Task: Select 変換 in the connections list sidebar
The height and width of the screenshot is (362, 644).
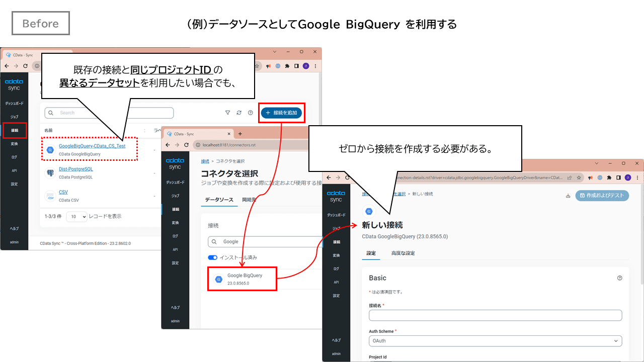Action: (14, 144)
